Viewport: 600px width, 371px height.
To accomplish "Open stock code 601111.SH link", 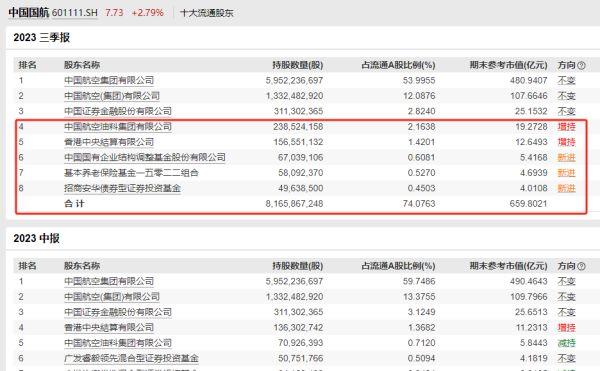I will coord(75,13).
